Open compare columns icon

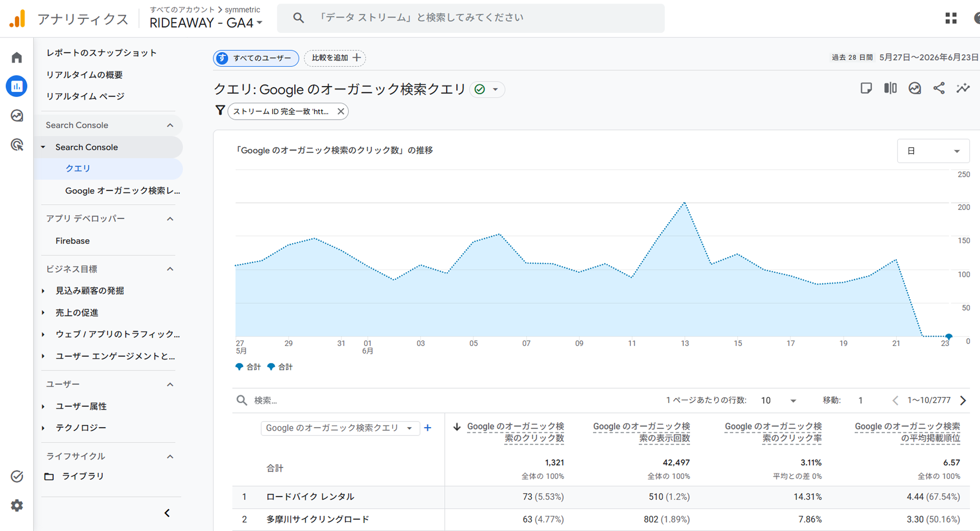pos(890,88)
